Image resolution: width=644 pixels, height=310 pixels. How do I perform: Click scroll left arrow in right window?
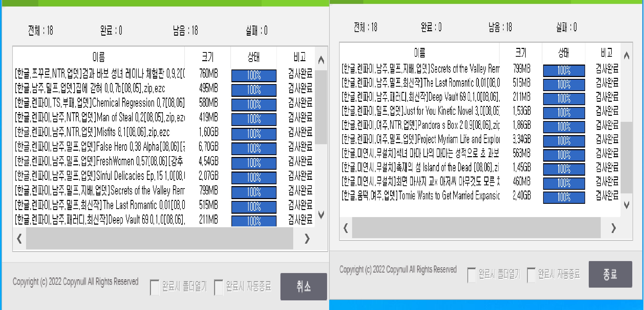[346, 228]
